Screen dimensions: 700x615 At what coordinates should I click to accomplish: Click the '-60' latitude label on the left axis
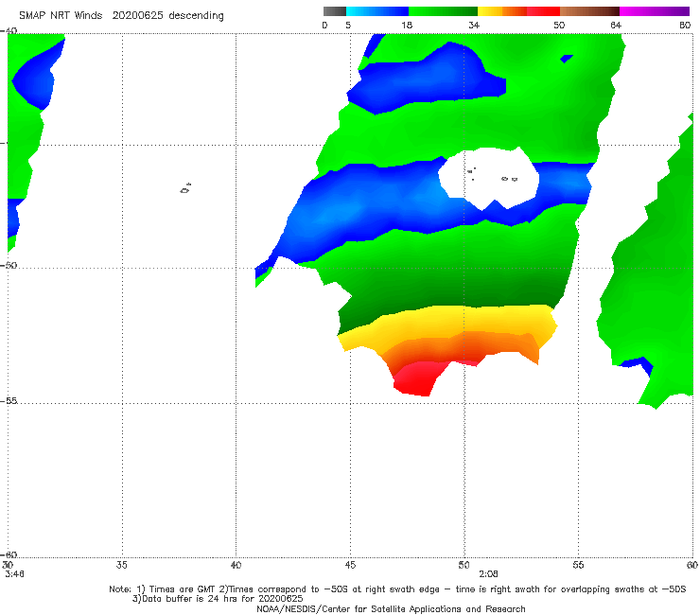[9, 554]
